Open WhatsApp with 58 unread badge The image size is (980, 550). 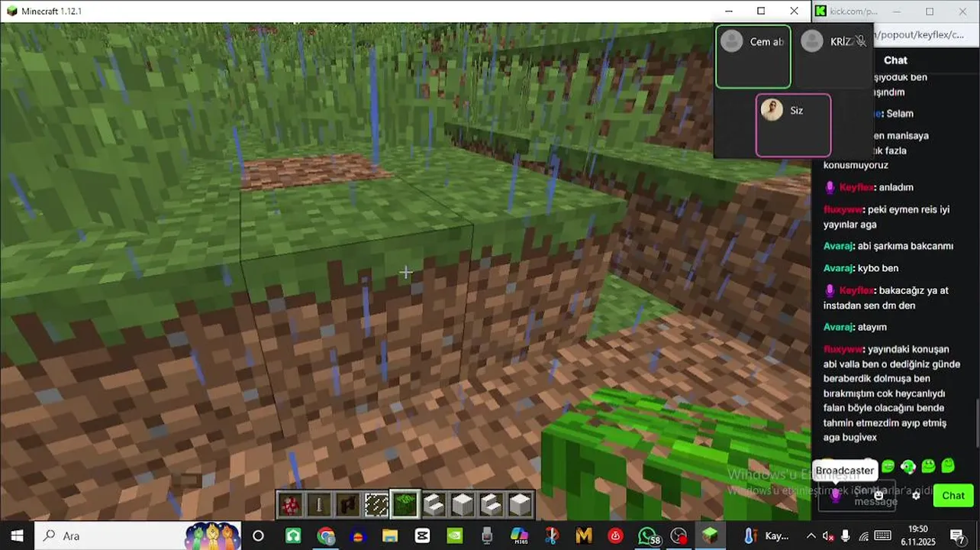point(648,535)
